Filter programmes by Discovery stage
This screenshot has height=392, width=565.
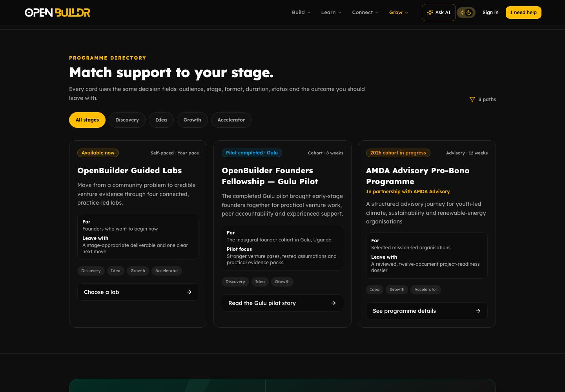click(127, 120)
